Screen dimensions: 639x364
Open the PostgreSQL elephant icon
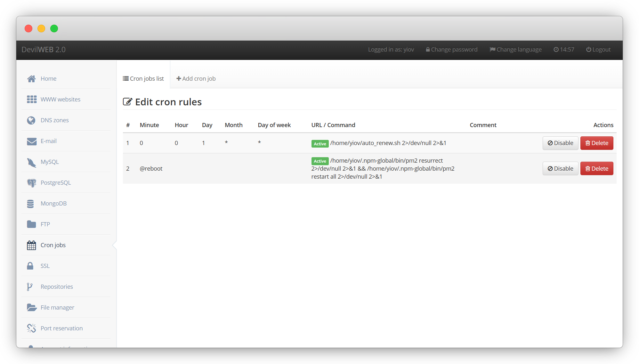tap(31, 183)
